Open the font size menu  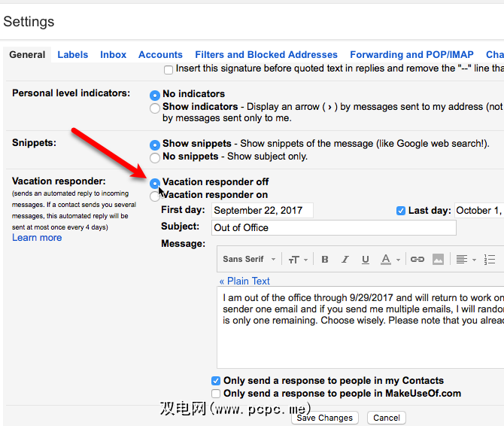coord(294,260)
